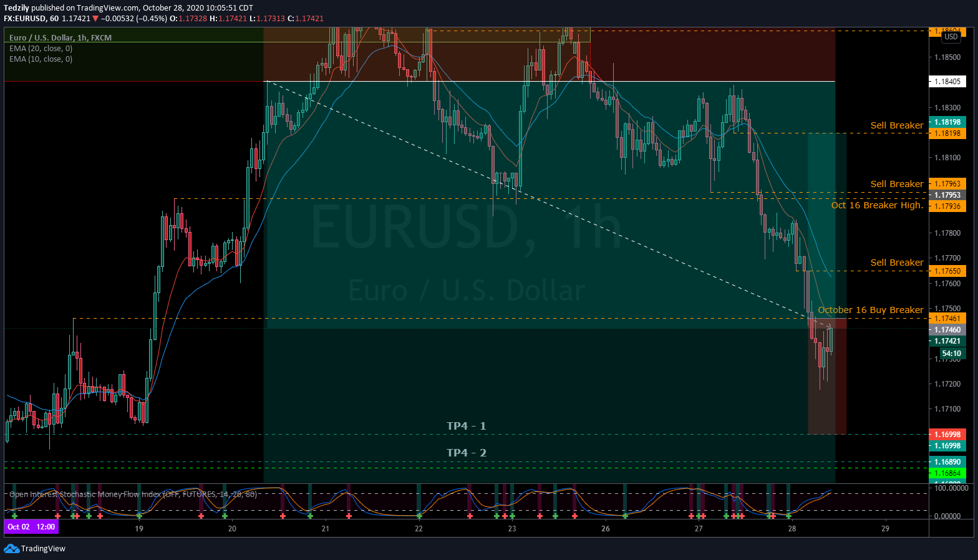Screen dimensions: 978x560
Task: Click the gray 1.17460 price tag
Action: [x=947, y=329]
